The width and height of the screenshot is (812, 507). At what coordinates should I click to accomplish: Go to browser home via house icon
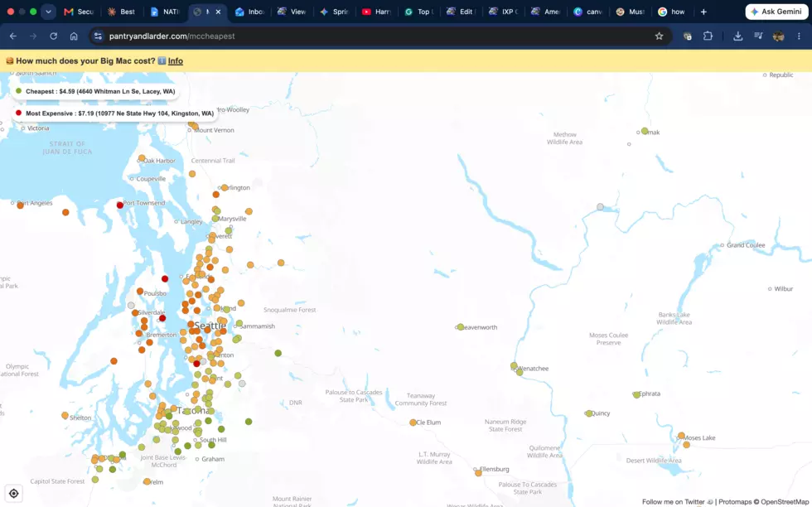pyautogui.click(x=74, y=36)
